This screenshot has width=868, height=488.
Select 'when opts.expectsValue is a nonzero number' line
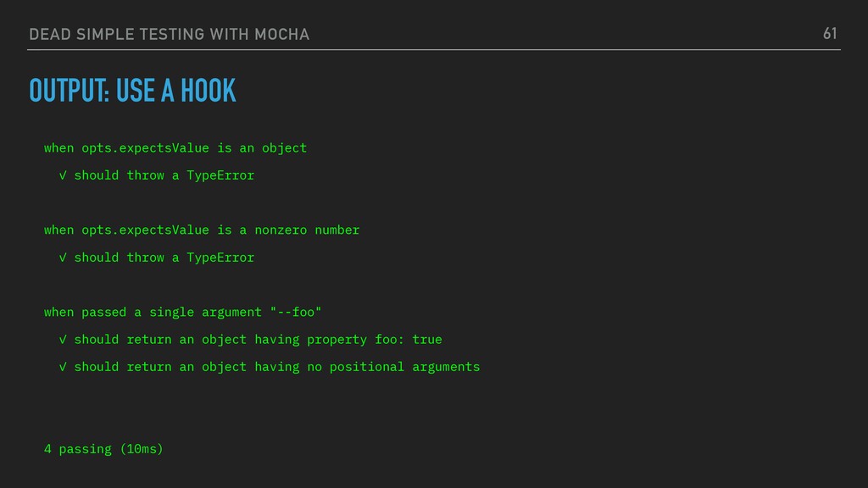point(202,230)
